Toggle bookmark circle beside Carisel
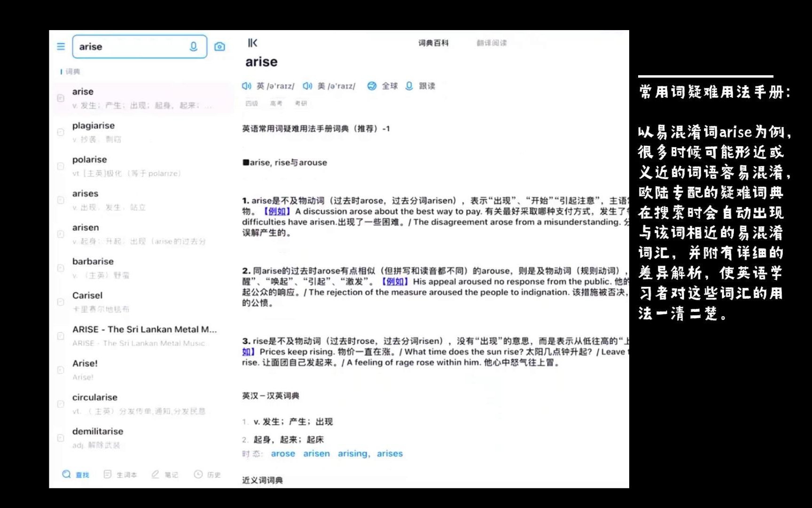This screenshot has width=812, height=508. tap(61, 302)
